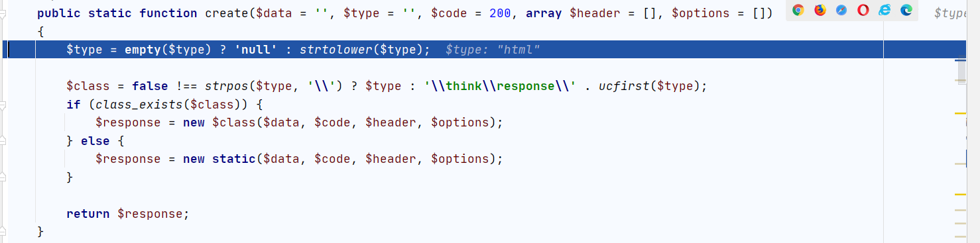Jump to top yellow warning stripe on scrollbar

click(x=960, y=114)
